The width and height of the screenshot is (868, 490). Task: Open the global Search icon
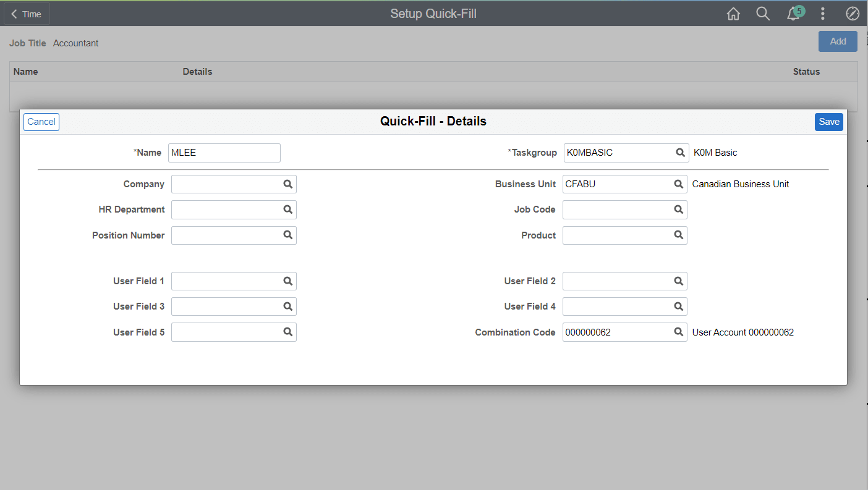(763, 14)
